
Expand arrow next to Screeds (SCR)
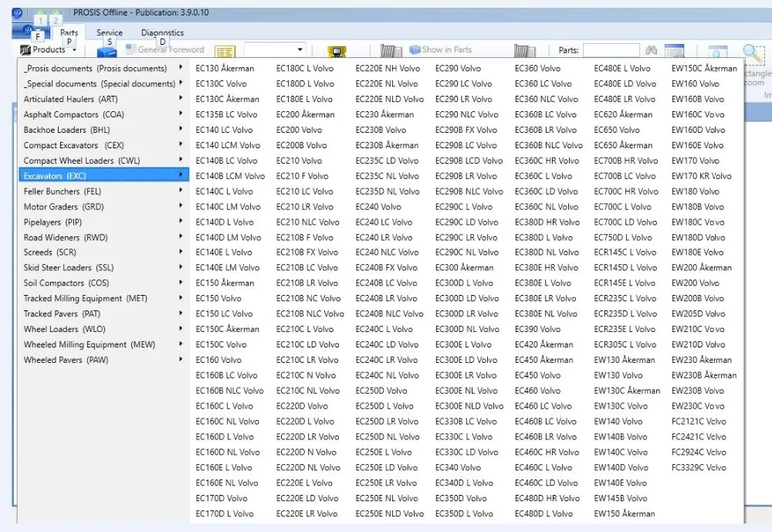coord(181,251)
